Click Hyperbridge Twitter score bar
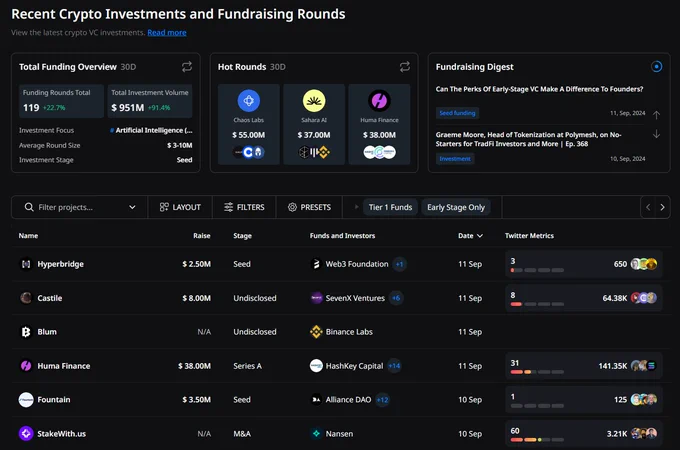Screen dimensions: 680x450 [x=537, y=270]
